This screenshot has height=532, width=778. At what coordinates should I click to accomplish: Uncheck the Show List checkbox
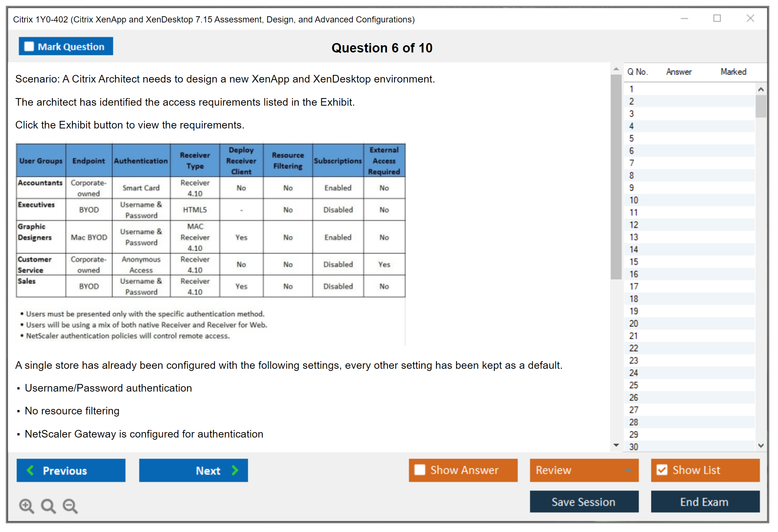coord(662,470)
